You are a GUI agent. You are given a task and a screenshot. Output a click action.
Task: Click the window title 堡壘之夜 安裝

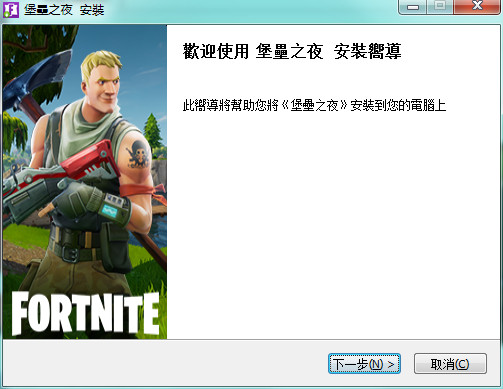[x=64, y=10]
